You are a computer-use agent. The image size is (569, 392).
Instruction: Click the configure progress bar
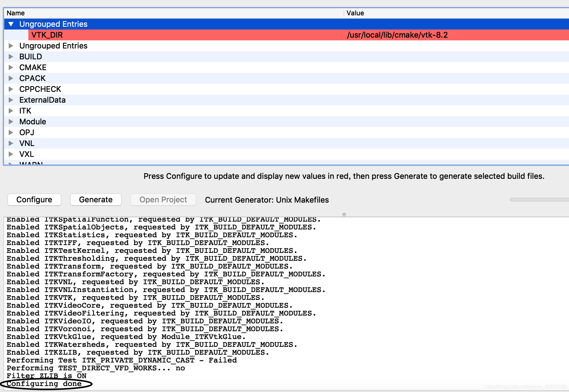539,200
